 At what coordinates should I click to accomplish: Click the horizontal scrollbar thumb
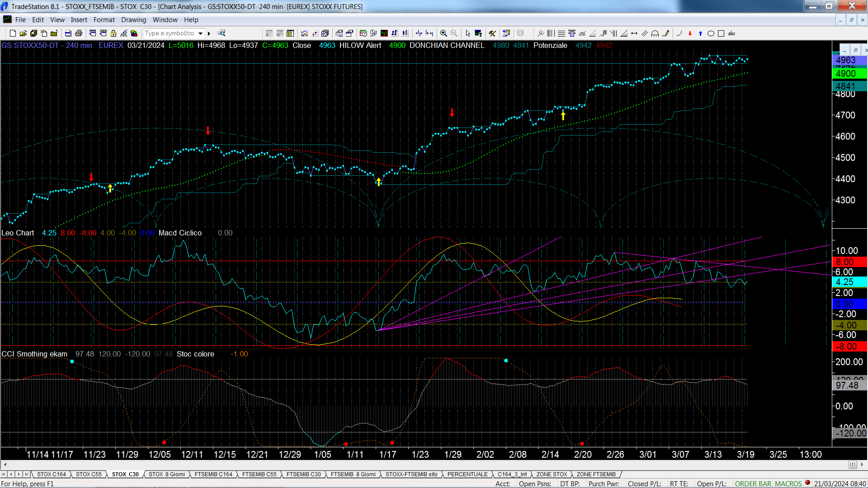tap(853, 465)
